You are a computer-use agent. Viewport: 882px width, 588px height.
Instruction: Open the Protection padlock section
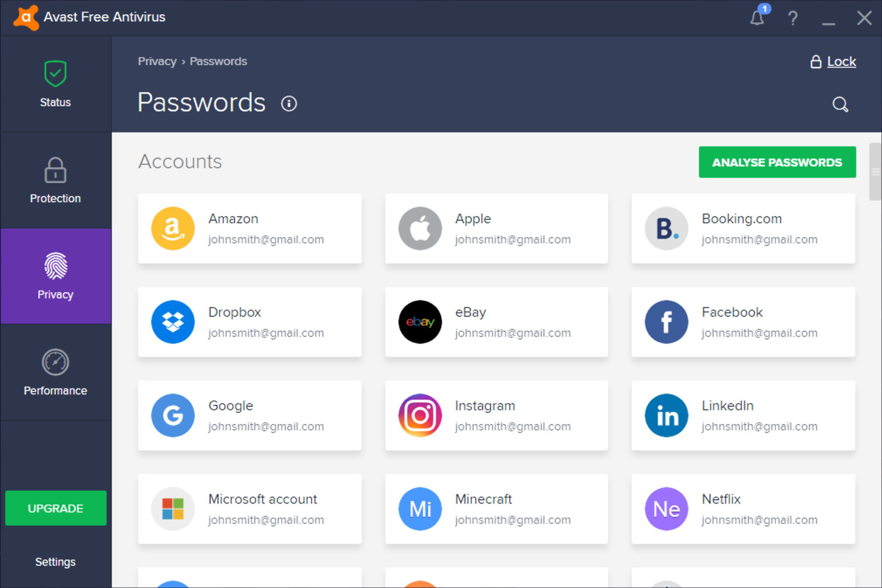[55, 180]
